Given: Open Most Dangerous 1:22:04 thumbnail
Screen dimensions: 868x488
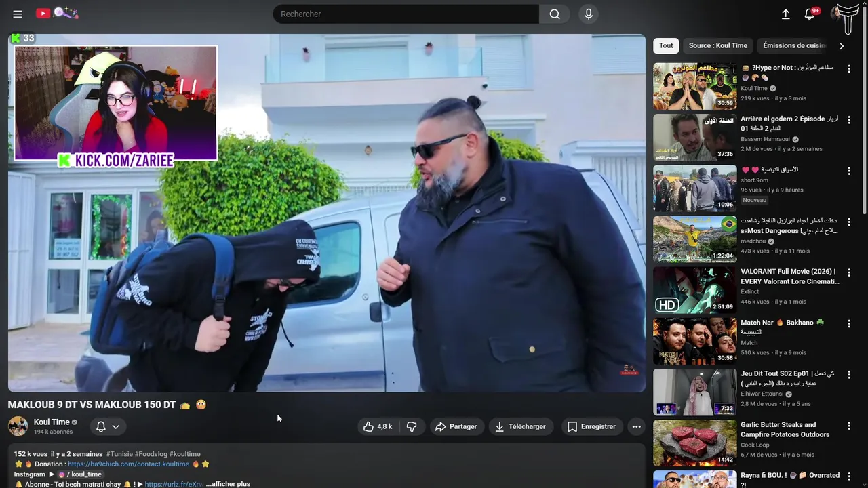Looking at the screenshot, I should click(x=694, y=239).
